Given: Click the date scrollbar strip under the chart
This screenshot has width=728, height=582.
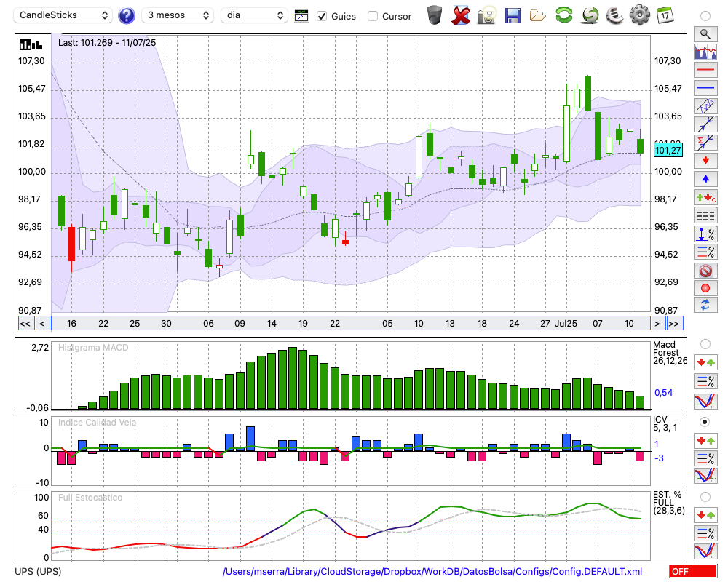Looking at the screenshot, I should pyautogui.click(x=351, y=324).
